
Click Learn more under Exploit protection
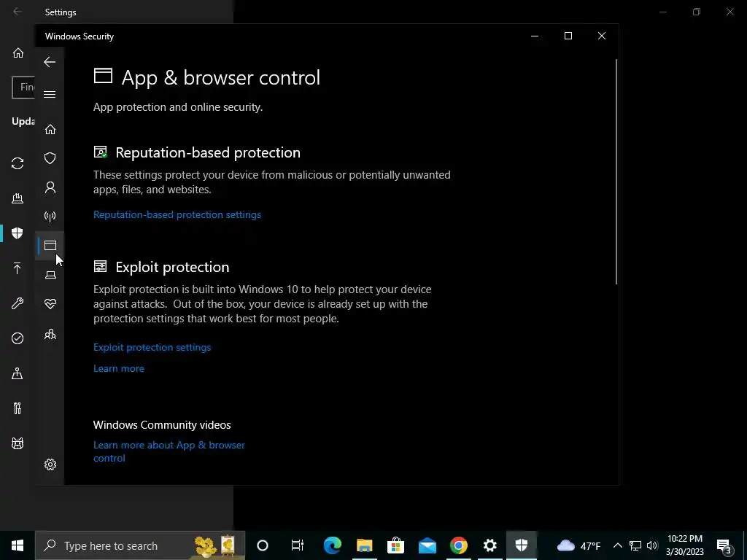pyautogui.click(x=119, y=368)
